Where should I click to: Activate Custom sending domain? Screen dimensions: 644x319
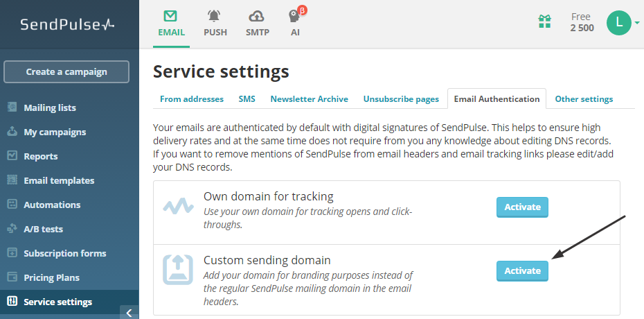[x=522, y=271]
